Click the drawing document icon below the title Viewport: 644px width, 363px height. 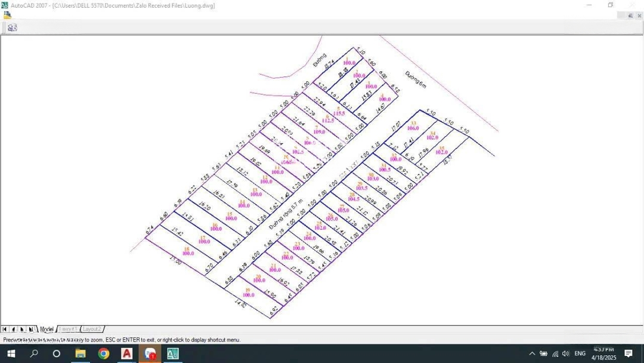(7, 15)
